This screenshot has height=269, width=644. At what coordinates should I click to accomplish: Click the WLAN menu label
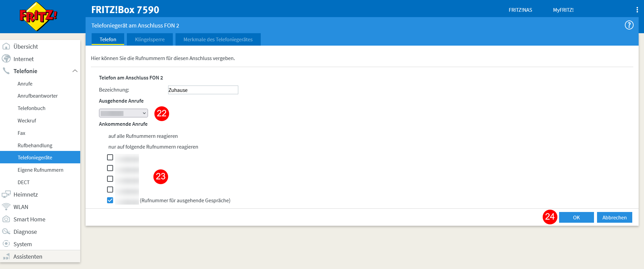[x=21, y=207]
